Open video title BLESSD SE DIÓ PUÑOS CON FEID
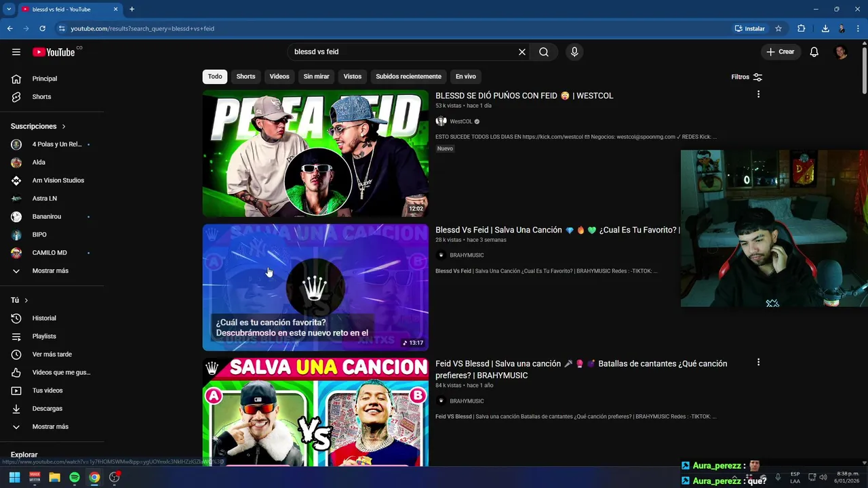The height and width of the screenshot is (488, 868). tap(524, 96)
